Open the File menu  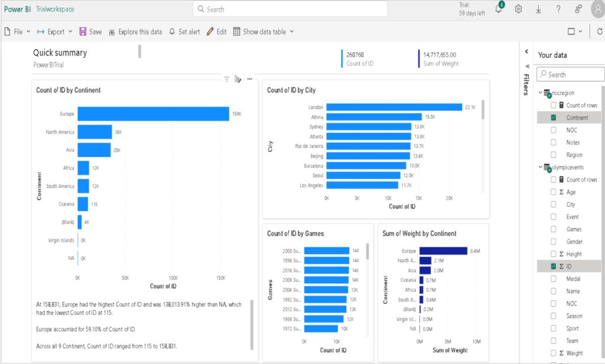click(14, 32)
